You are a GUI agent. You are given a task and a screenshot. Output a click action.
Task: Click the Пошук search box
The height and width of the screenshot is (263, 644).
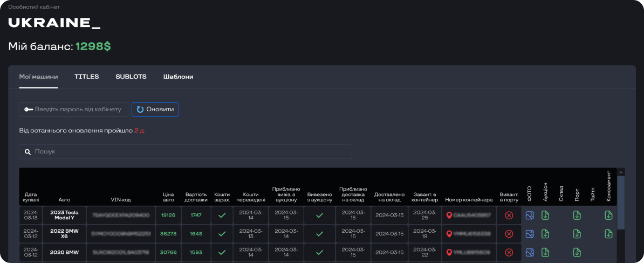coord(186,152)
